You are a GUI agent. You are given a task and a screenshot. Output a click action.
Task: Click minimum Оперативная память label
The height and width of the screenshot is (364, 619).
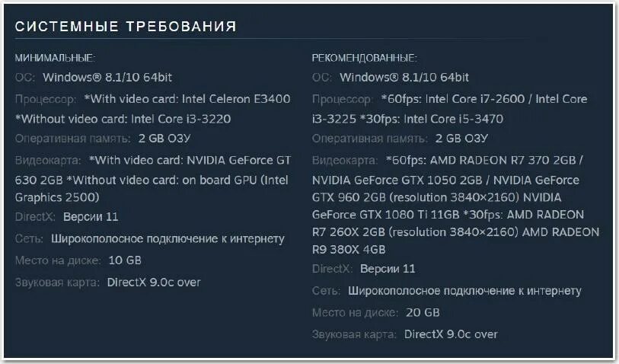point(72,139)
